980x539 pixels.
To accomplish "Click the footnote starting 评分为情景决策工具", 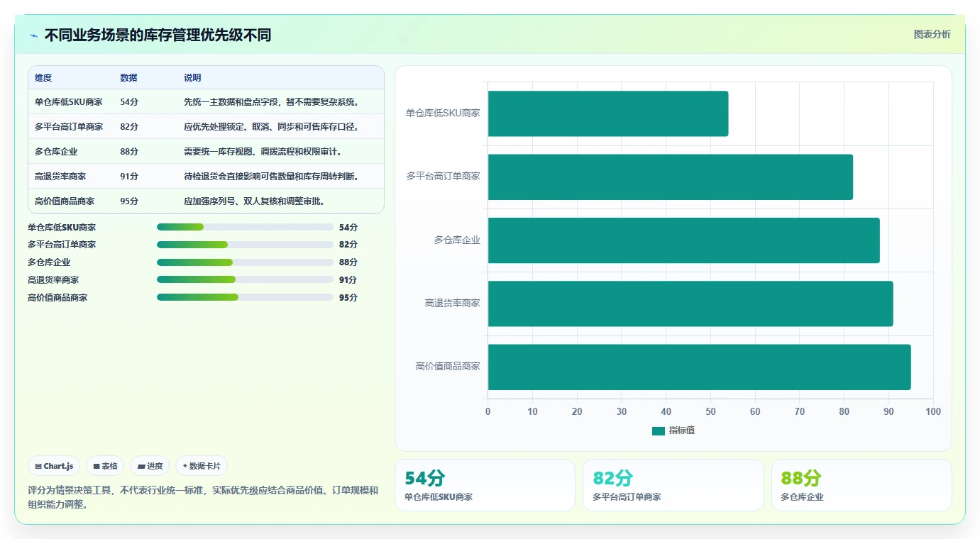I will 203,497.
